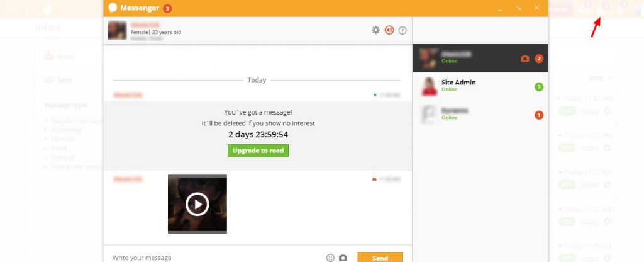Image resolution: width=644 pixels, height=262 pixels.
Task: Open the Messenger help question mark
Action: tap(402, 30)
